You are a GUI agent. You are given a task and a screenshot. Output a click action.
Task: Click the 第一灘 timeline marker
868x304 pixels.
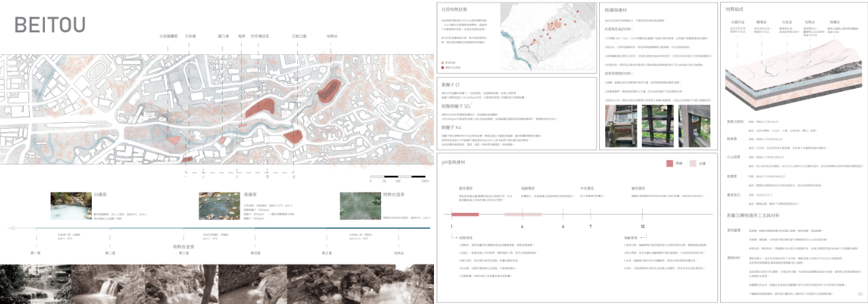(36, 252)
